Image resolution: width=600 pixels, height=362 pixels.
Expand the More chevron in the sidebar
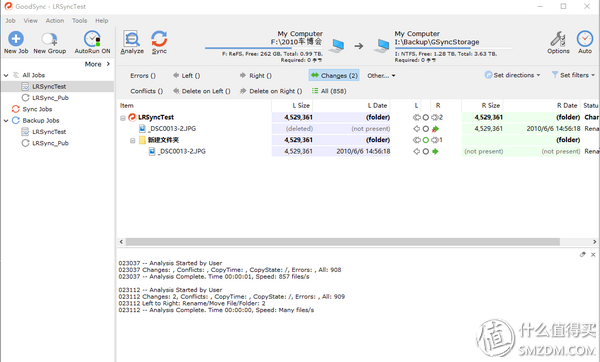tap(108, 64)
